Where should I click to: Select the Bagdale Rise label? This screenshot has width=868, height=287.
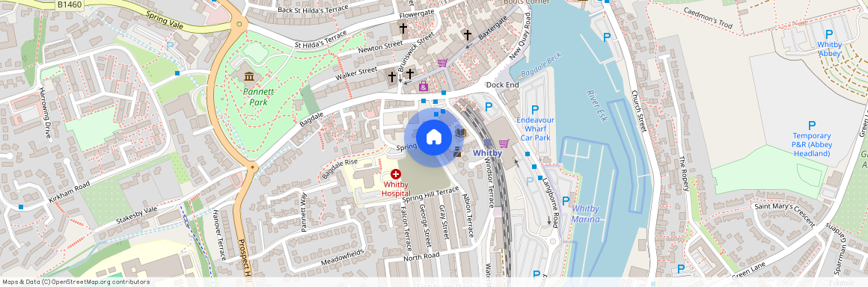point(340,169)
